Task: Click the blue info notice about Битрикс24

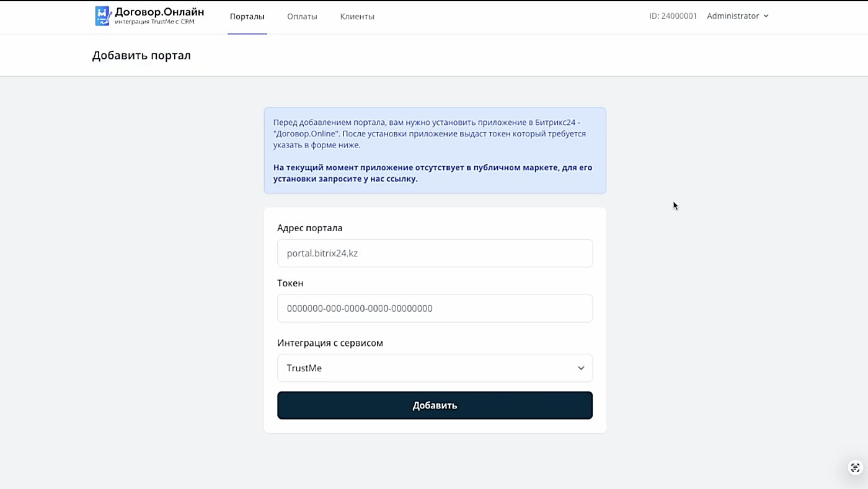Action: (x=435, y=151)
